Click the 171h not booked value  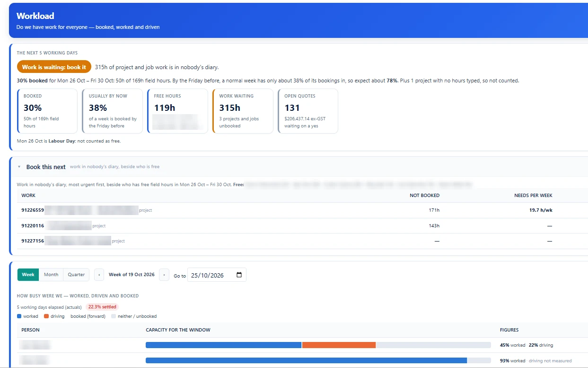434,210
